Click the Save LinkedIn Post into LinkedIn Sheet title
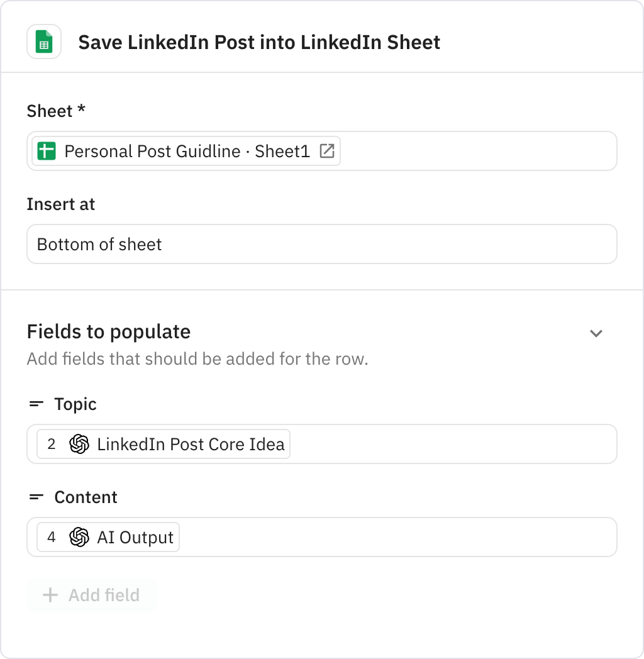The height and width of the screenshot is (659, 644). coord(259,42)
